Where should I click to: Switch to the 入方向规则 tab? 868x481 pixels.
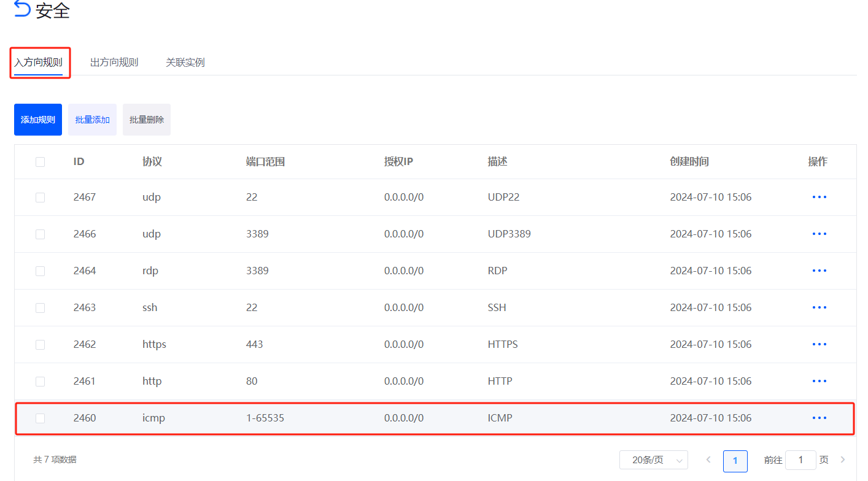click(39, 63)
